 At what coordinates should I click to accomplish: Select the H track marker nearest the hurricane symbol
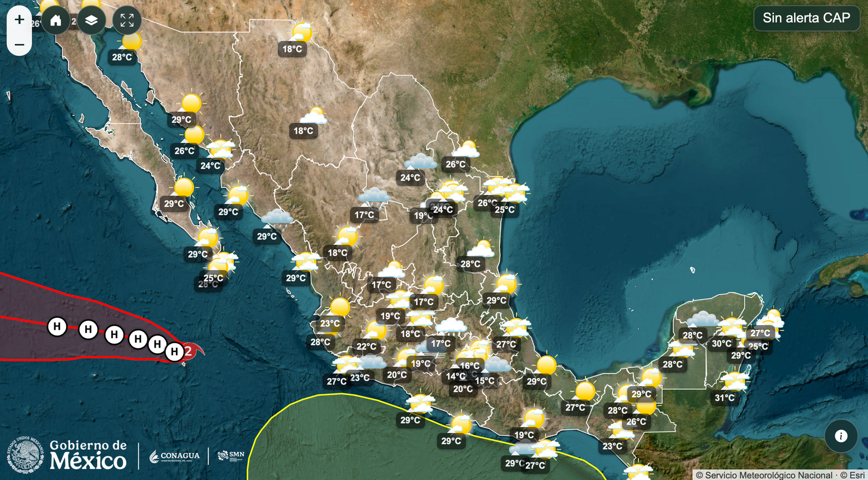pyautogui.click(x=174, y=352)
